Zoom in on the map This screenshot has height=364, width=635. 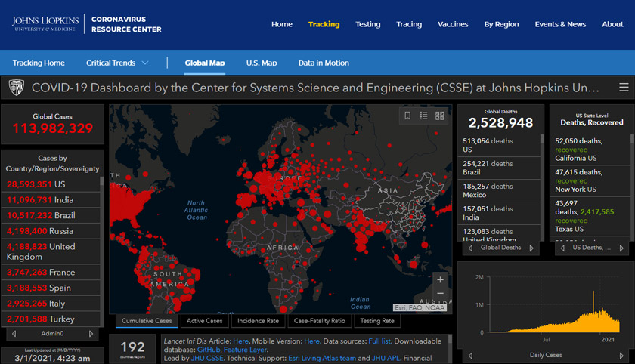tap(440, 279)
